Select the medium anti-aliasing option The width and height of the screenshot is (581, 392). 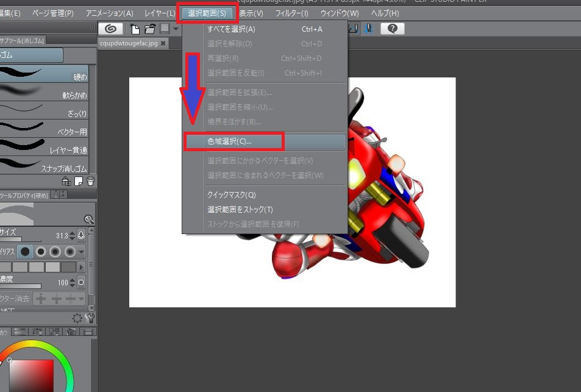55,252
